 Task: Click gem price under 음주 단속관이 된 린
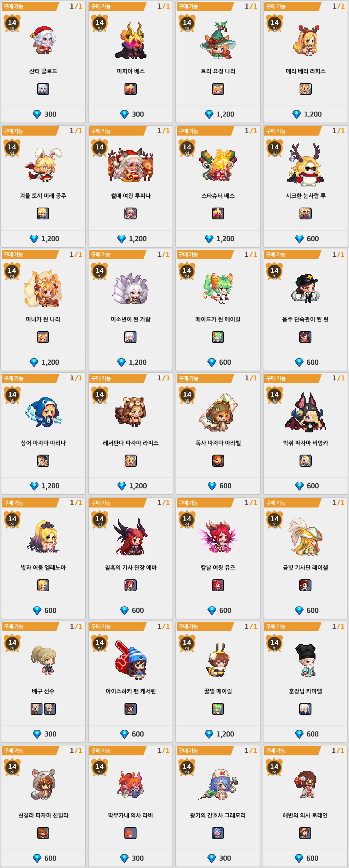(x=305, y=362)
